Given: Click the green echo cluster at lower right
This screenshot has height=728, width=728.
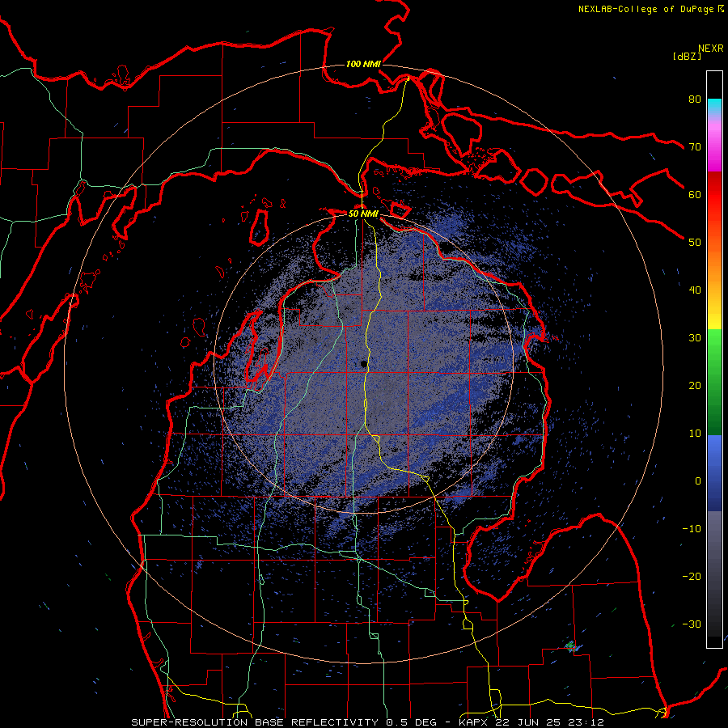Looking at the screenshot, I should click(x=572, y=645).
